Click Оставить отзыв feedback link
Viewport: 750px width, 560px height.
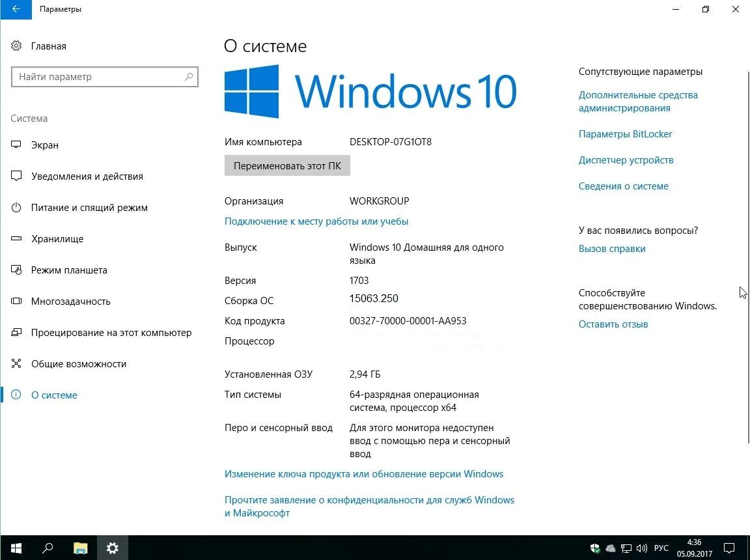(613, 324)
